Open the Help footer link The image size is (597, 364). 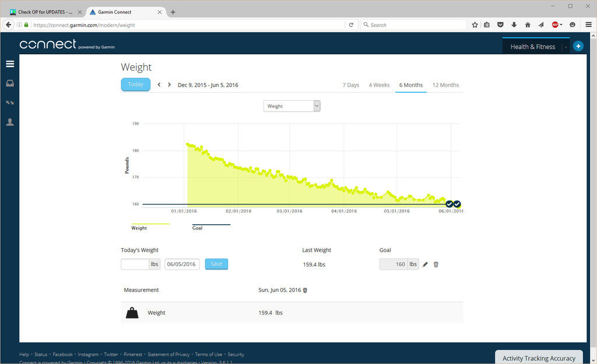[x=24, y=355]
